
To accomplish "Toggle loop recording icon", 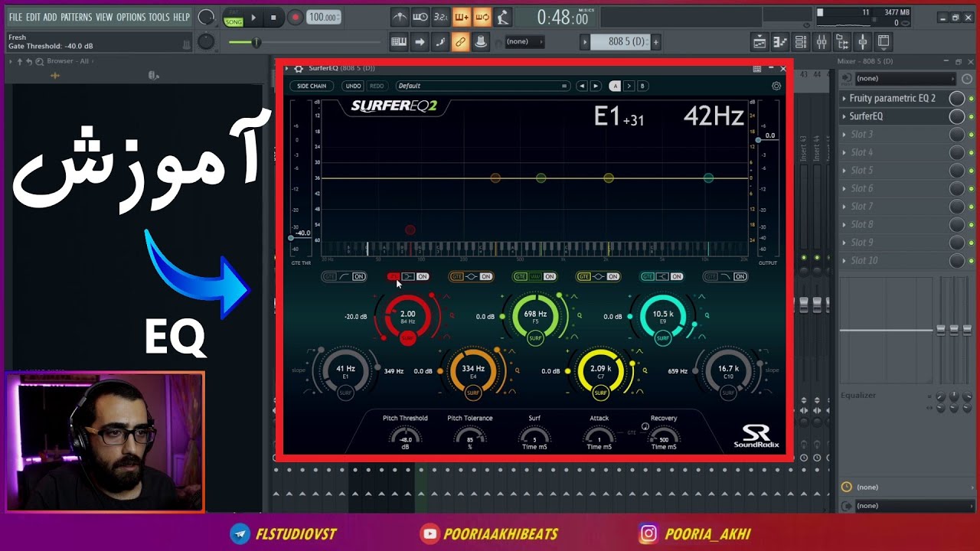I will [x=482, y=17].
